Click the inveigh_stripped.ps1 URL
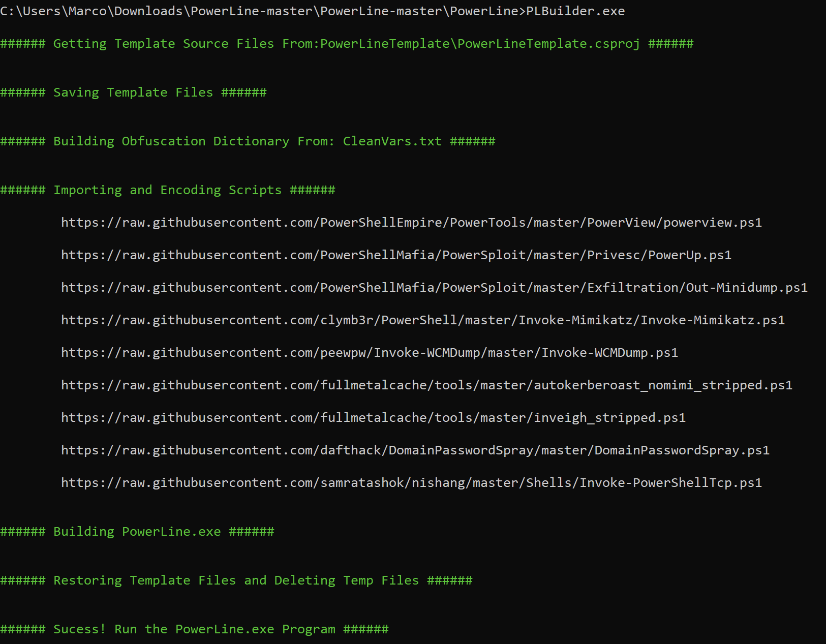 (x=374, y=418)
